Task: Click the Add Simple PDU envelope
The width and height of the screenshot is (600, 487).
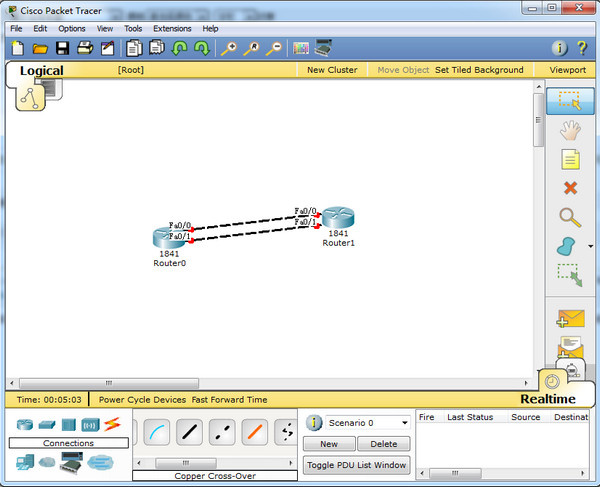Action: pos(570,319)
